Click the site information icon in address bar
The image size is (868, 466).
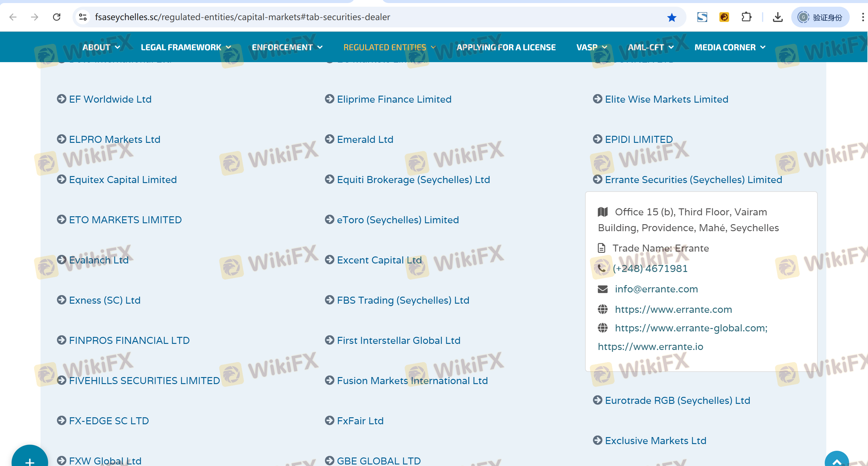(x=83, y=17)
